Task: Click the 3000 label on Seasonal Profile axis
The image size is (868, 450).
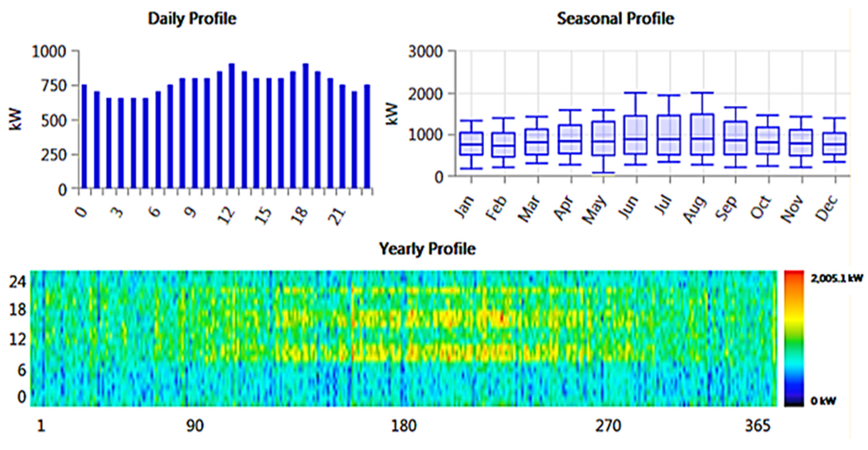Action: coord(426,52)
